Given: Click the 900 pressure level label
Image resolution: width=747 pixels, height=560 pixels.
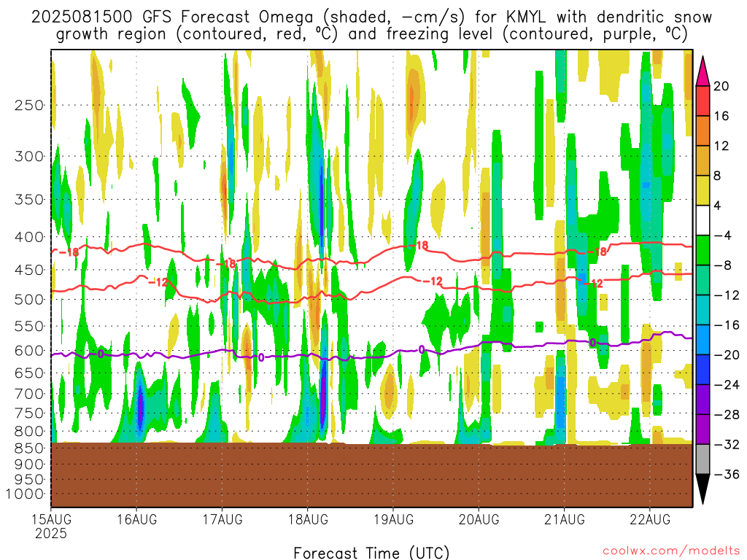Looking at the screenshot, I should (x=29, y=464).
